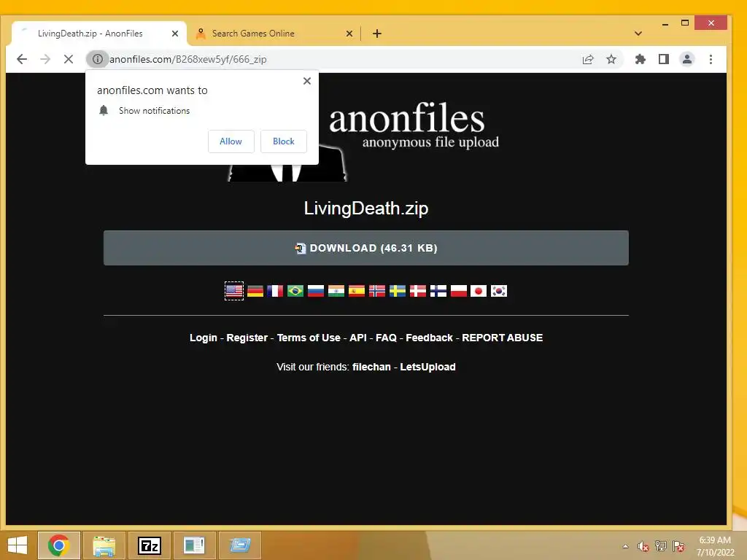Close the LivingDeath.zip tab
The height and width of the screenshot is (560, 747).
click(x=175, y=34)
